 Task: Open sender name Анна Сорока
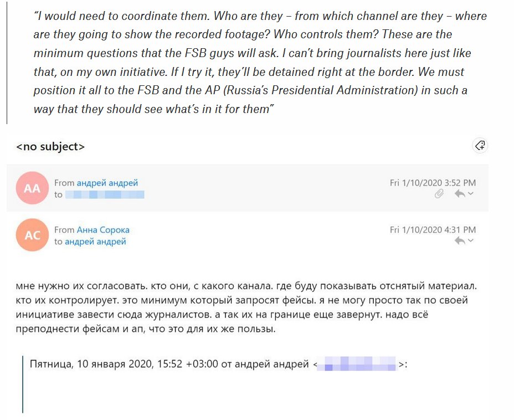tap(103, 230)
